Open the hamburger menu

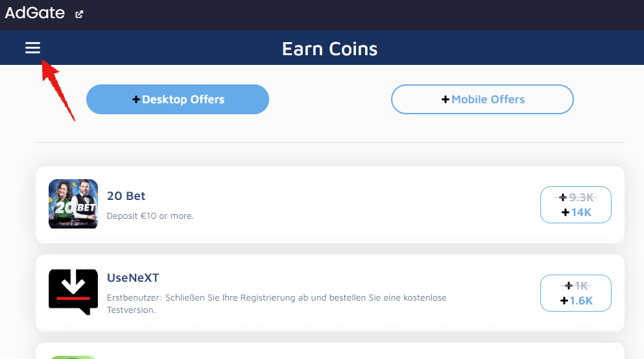(33, 47)
